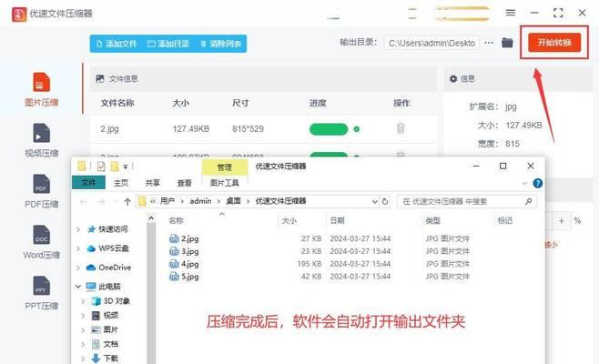The height and width of the screenshot is (364, 599).
Task: Toggle fullscreen of the compressor window
Action: coord(558,13)
